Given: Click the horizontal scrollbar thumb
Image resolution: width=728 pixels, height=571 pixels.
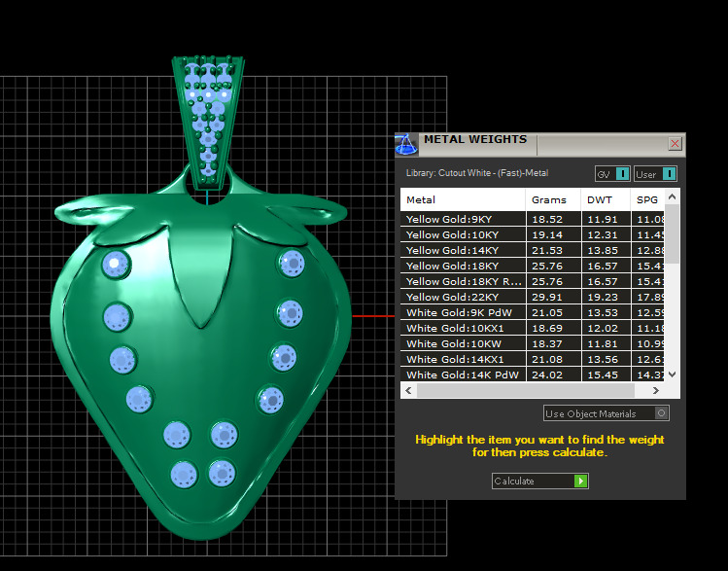Looking at the screenshot, I should (x=526, y=390).
